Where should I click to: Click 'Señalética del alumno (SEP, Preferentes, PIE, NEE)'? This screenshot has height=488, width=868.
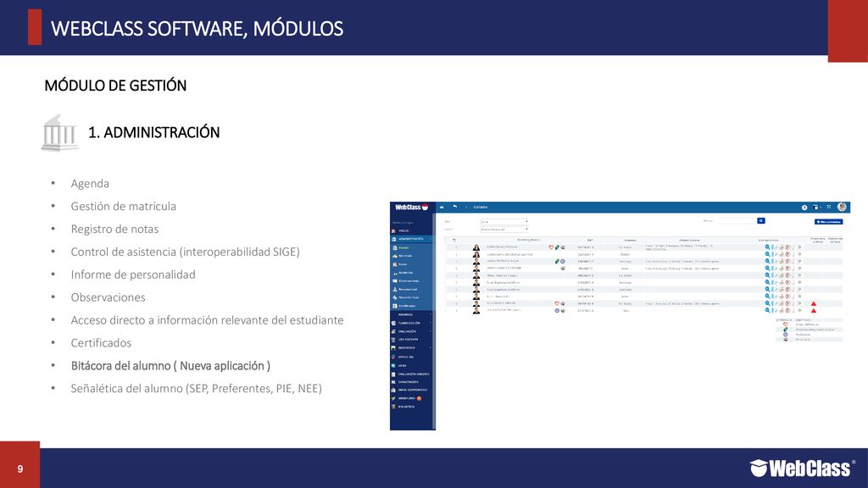tap(196, 388)
